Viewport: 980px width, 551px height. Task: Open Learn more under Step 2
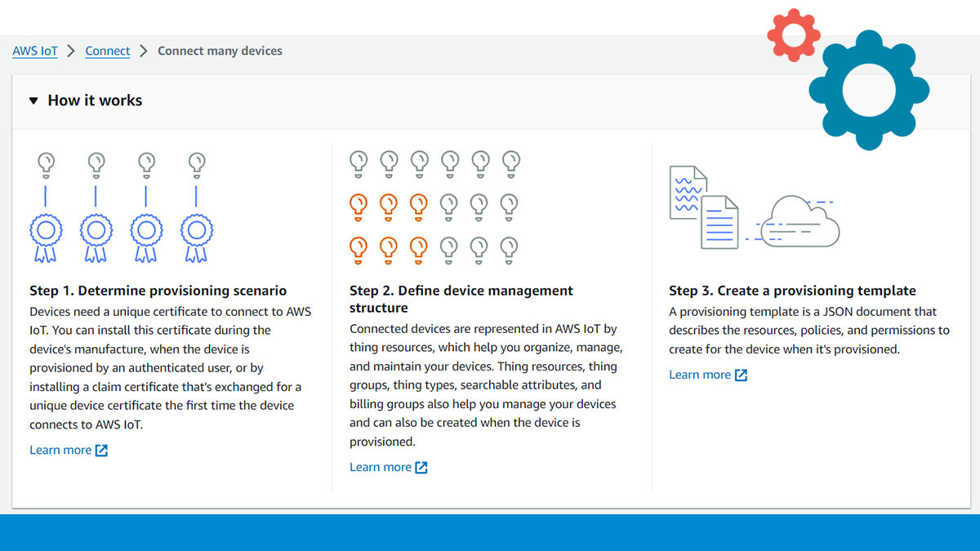point(381,467)
